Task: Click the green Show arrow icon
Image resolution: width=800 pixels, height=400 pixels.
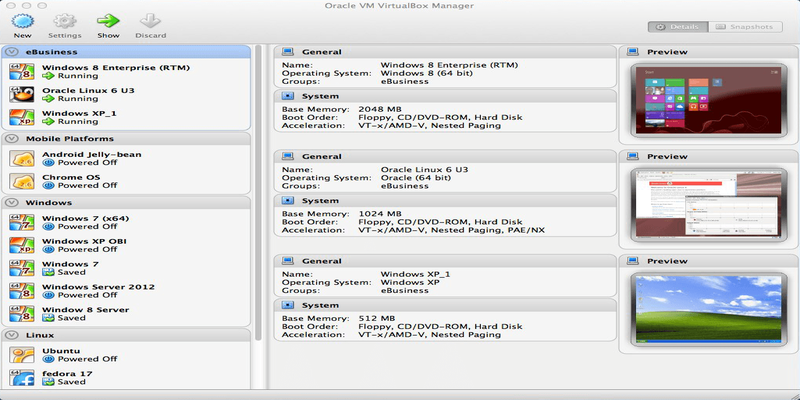Action: point(108,20)
